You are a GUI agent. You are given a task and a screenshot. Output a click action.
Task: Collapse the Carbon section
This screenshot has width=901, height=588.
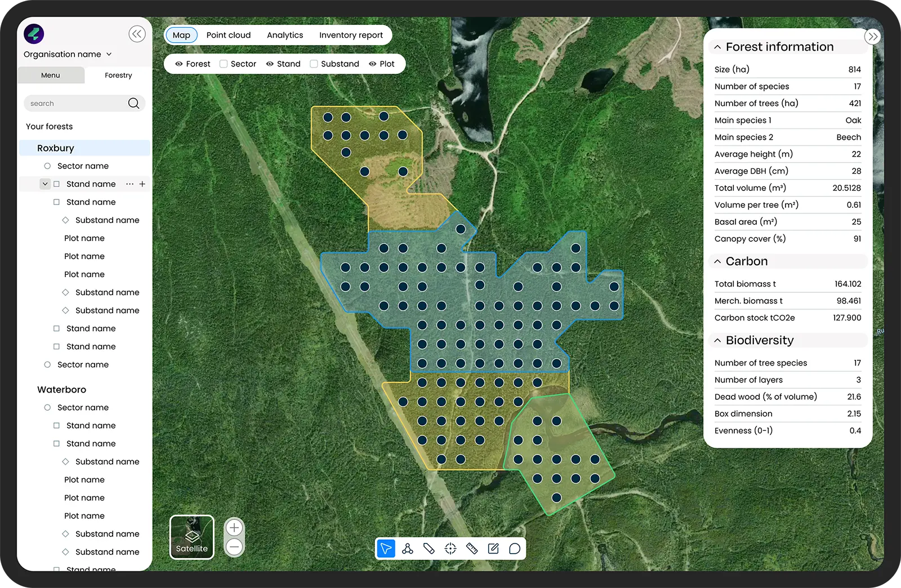tap(717, 261)
